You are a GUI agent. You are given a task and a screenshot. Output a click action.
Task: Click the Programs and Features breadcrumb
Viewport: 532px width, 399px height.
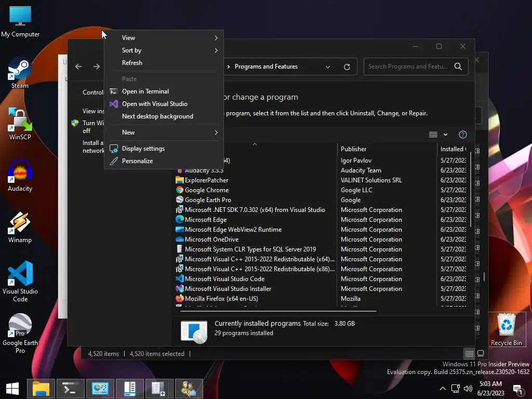(266, 66)
